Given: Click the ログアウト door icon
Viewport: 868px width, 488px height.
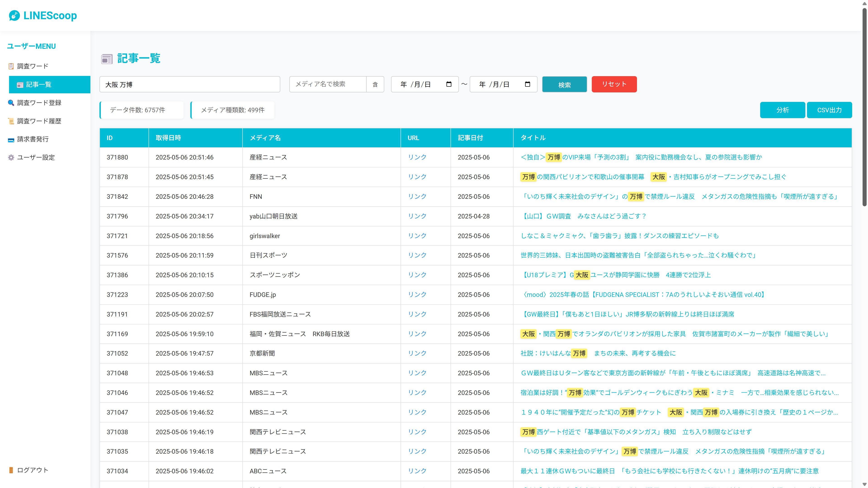Looking at the screenshot, I should click(x=11, y=470).
